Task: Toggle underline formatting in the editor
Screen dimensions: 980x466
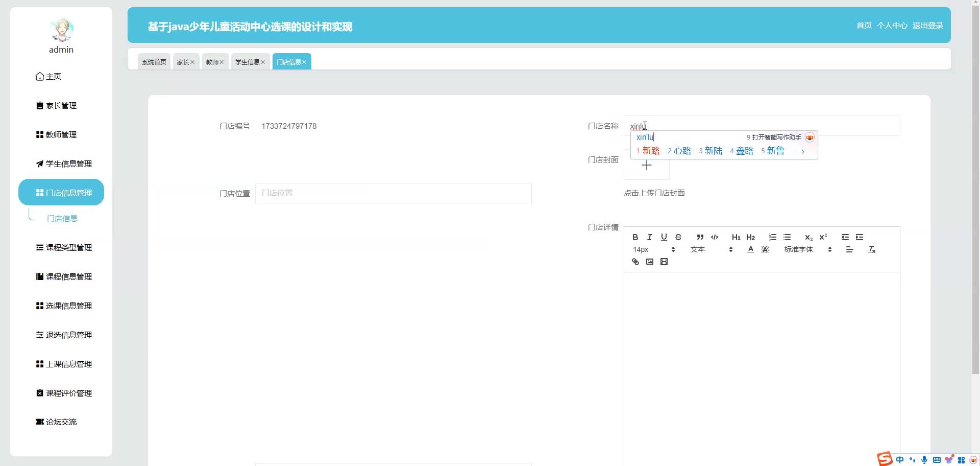Action: [664, 237]
